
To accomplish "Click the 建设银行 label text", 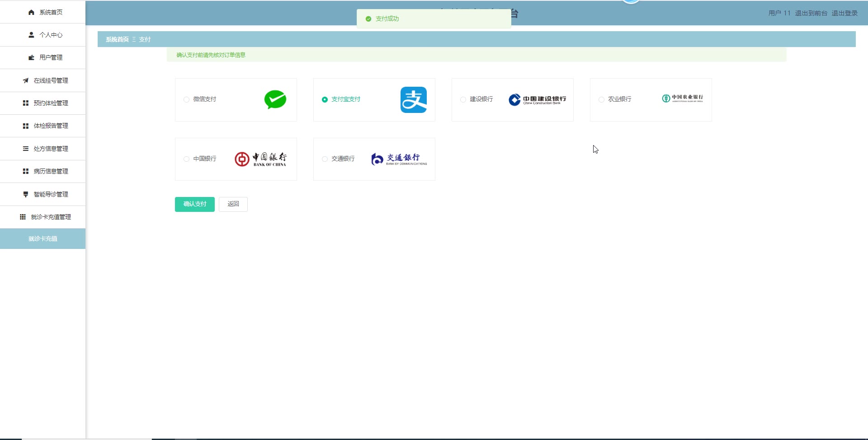I will click(x=481, y=99).
